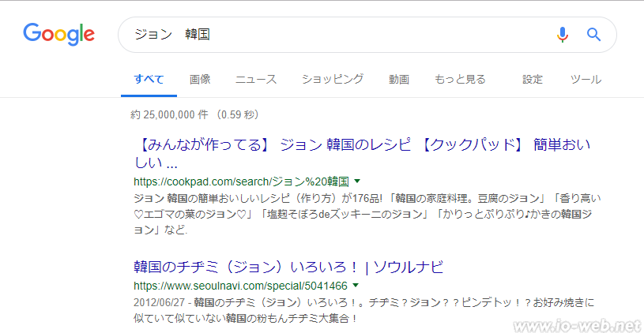
Task: Open the 韓国のチヂミ ソウルナビ result
Action: (289, 268)
